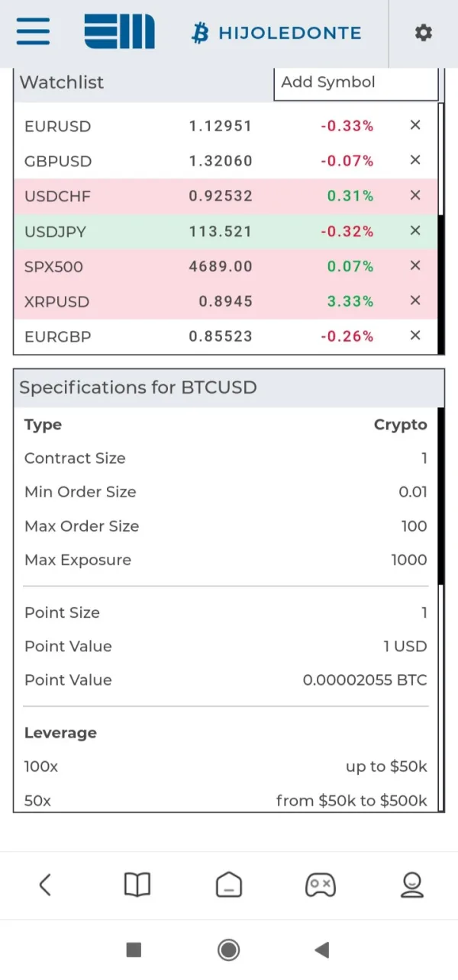
Task: Open the bookmarks book icon
Action: point(137,885)
